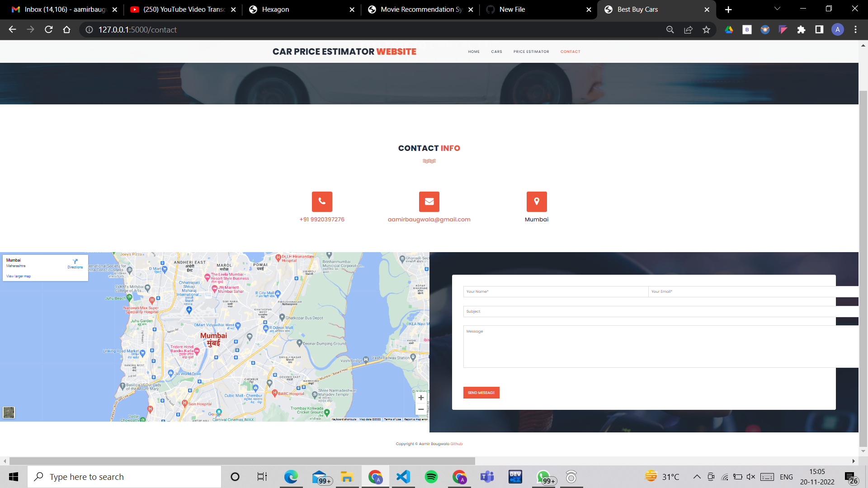Click the extensions puzzle icon in Chrome

[x=801, y=30]
